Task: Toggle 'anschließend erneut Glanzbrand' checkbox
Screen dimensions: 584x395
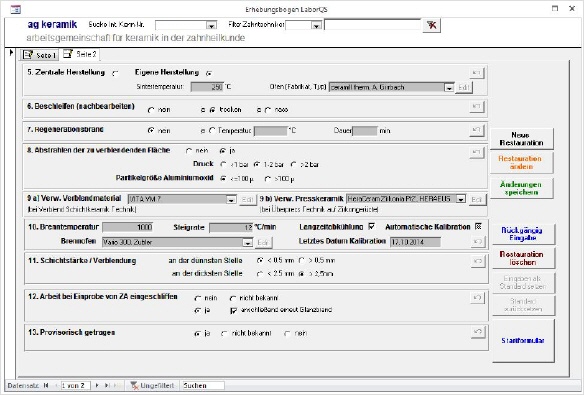Action: coord(234,310)
